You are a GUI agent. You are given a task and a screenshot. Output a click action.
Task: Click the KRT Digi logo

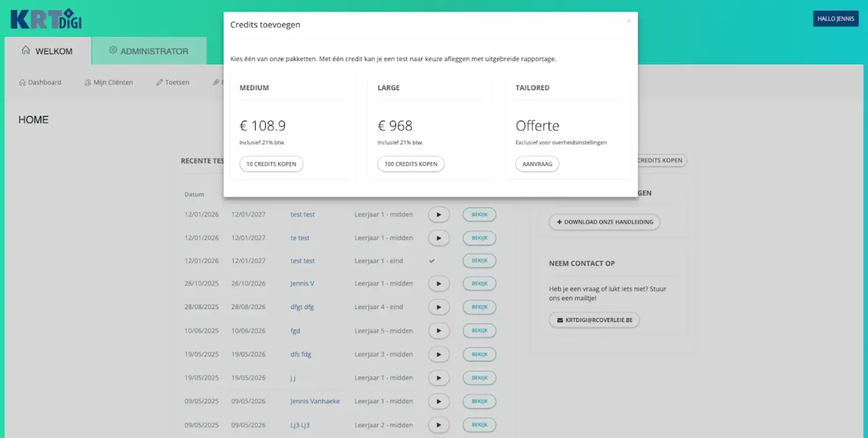tap(46, 19)
